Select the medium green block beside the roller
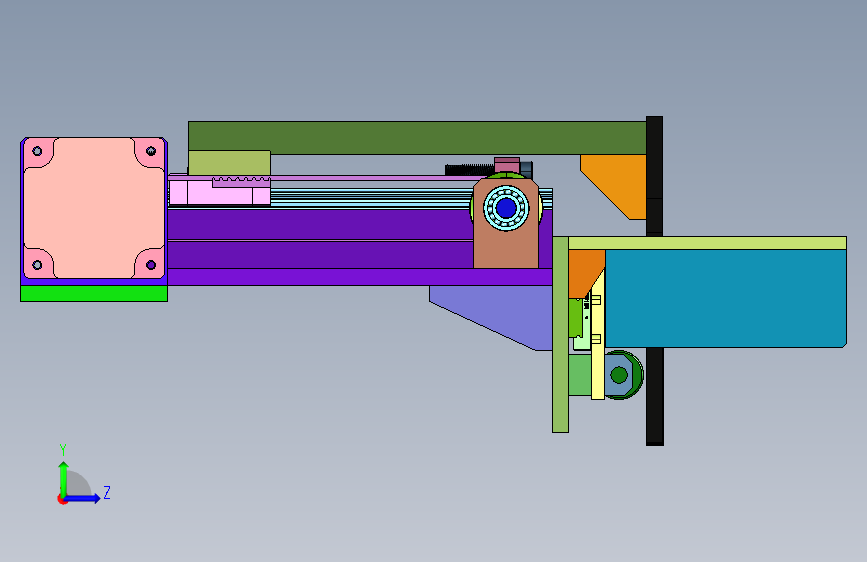867x562 pixels. [579, 375]
